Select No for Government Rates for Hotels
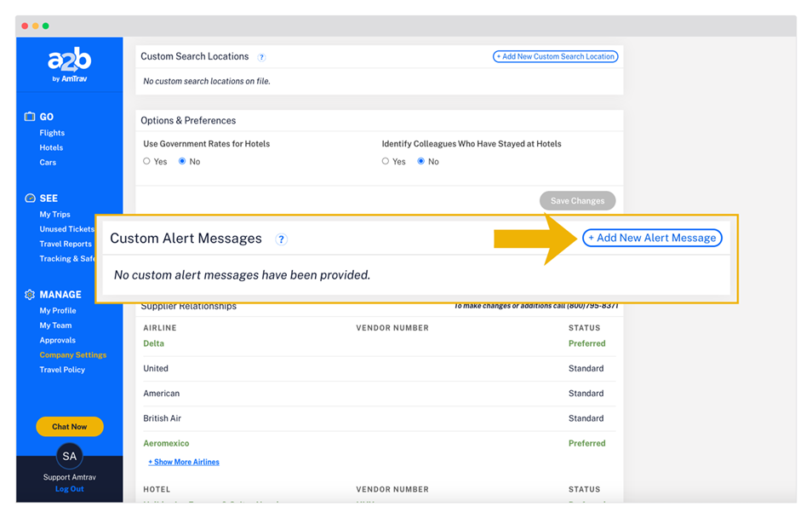This screenshot has width=812, height=518. [182, 161]
